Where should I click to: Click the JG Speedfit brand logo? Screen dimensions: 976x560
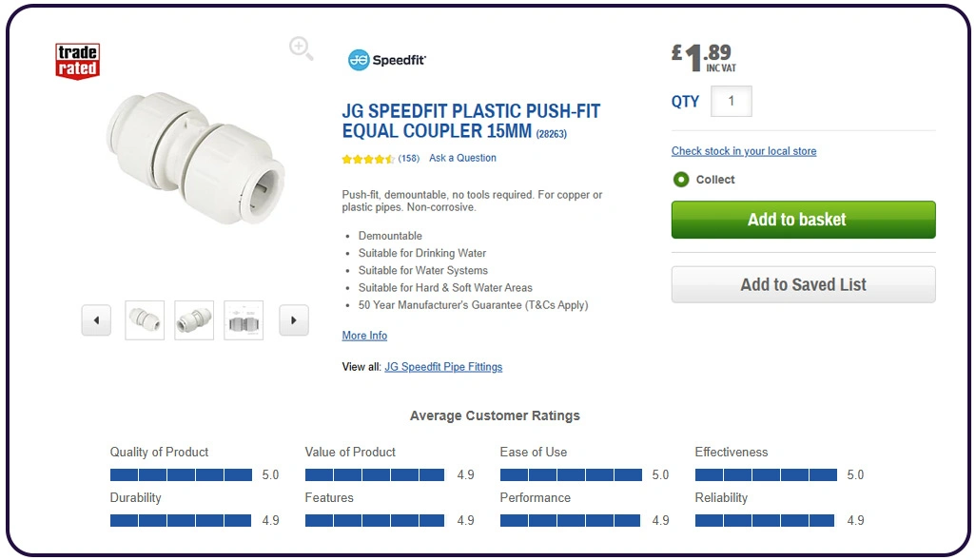tap(384, 59)
